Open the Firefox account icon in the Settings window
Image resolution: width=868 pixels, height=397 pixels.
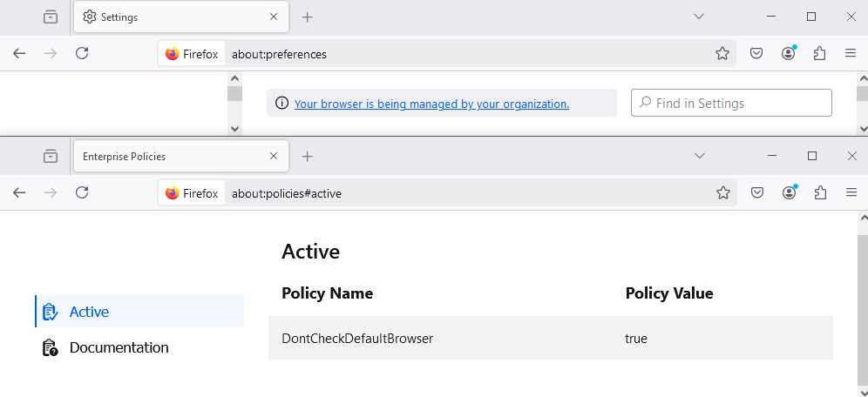click(x=789, y=54)
